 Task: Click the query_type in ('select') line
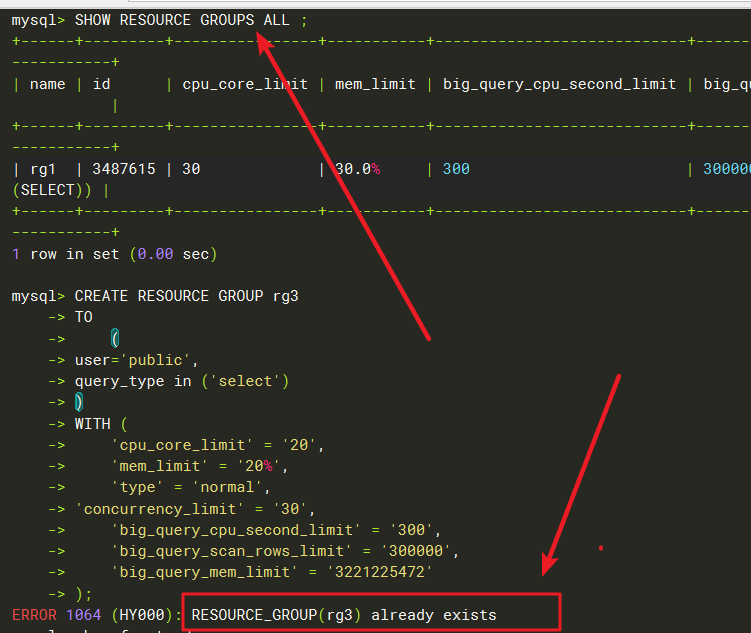(181, 381)
